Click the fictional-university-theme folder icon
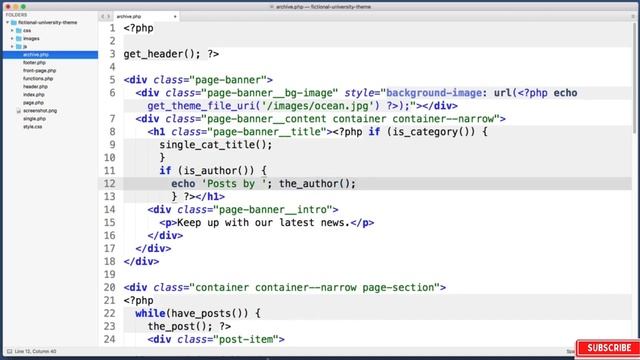 point(14,22)
